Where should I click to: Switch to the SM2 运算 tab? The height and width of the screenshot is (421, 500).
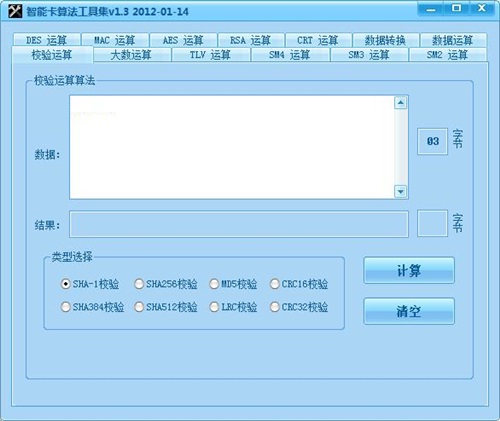tap(448, 55)
